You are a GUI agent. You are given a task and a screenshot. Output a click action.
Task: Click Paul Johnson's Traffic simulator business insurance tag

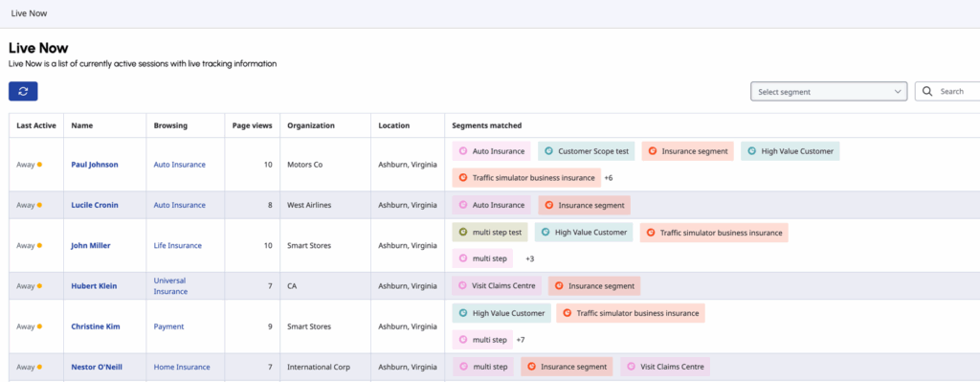[526, 177]
